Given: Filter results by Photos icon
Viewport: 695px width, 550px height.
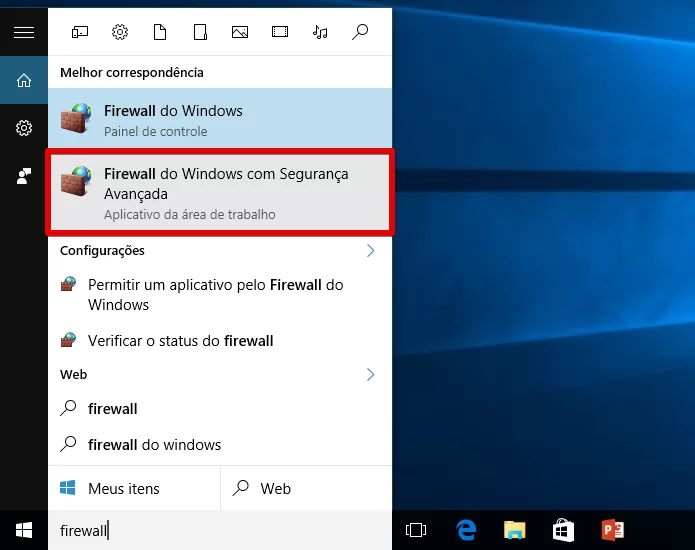Looking at the screenshot, I should point(240,32).
